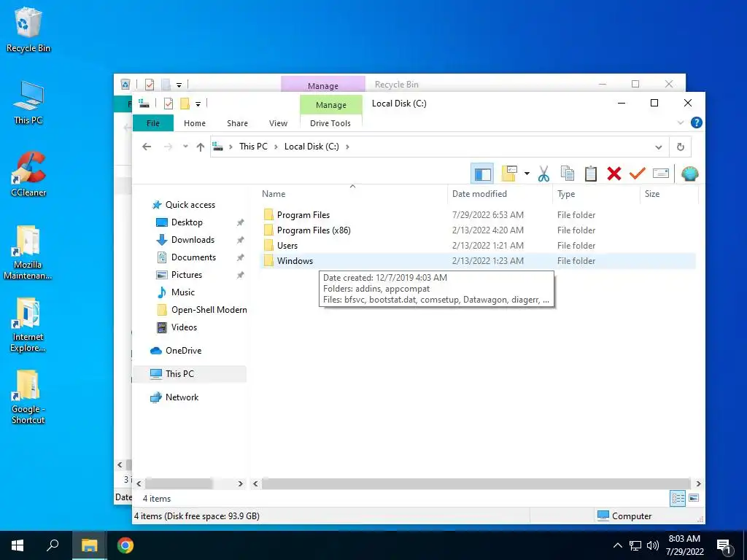The width and height of the screenshot is (747, 560).
Task: Open the CCleaner desktop shortcut
Action: coord(28,174)
